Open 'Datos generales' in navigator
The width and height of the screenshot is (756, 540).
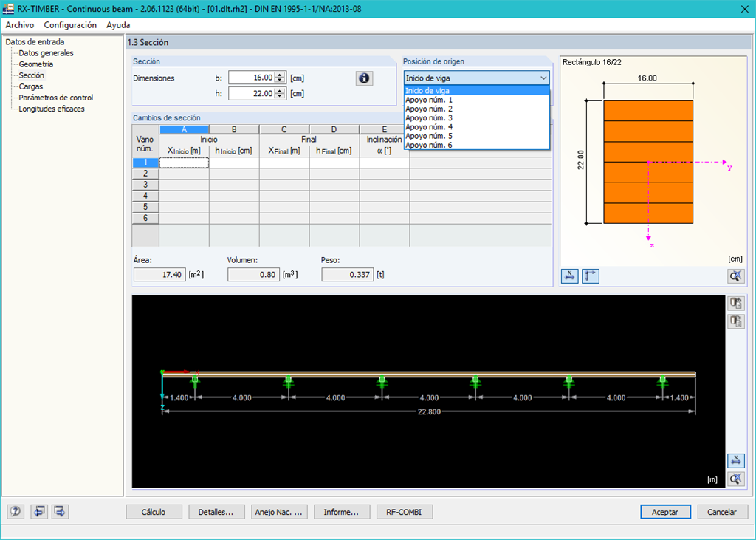pyautogui.click(x=47, y=53)
